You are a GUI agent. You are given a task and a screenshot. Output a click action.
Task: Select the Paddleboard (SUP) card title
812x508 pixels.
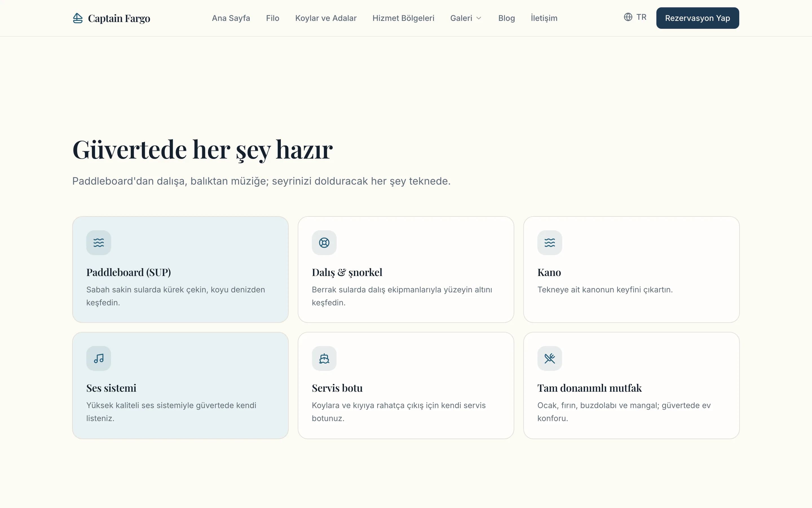(x=129, y=272)
